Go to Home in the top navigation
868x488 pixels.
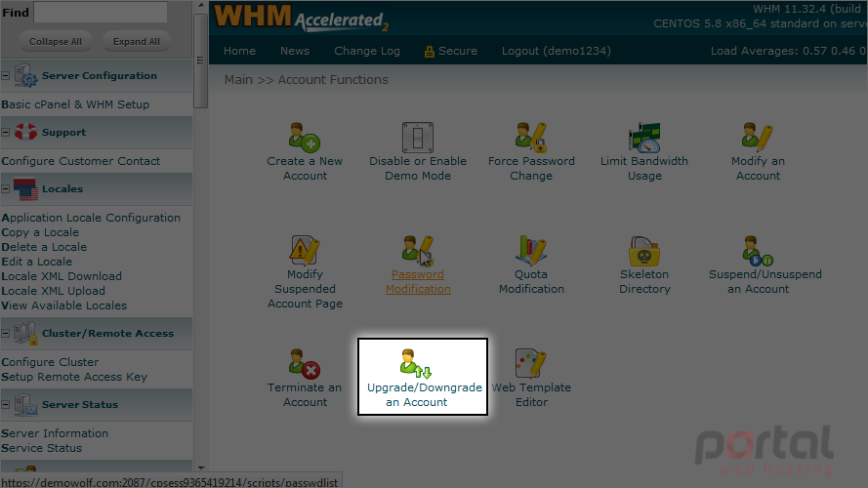pos(239,51)
